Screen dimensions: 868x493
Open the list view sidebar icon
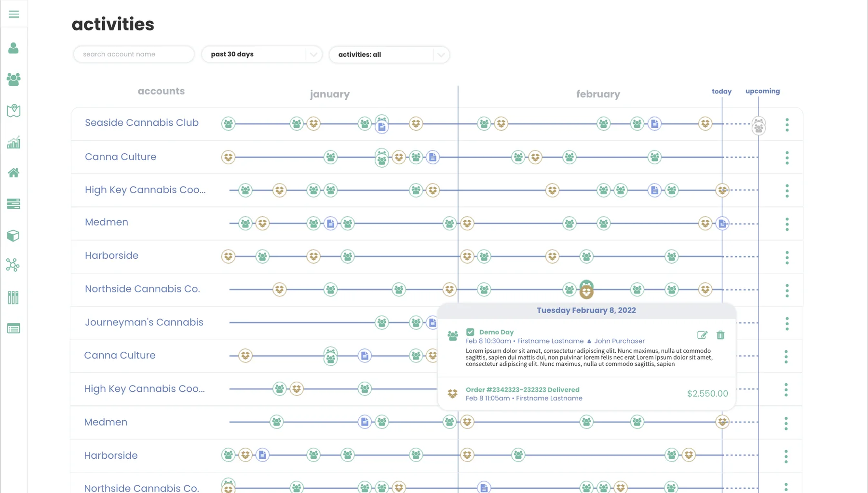click(x=14, y=329)
